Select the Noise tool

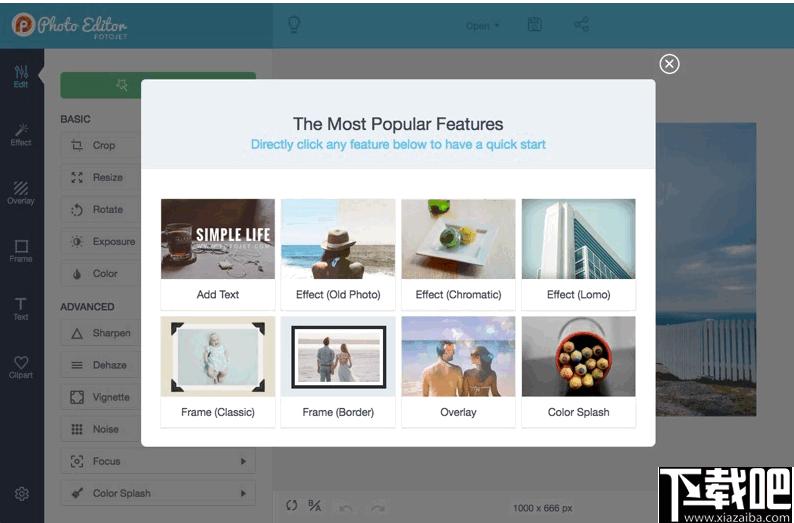click(101, 429)
